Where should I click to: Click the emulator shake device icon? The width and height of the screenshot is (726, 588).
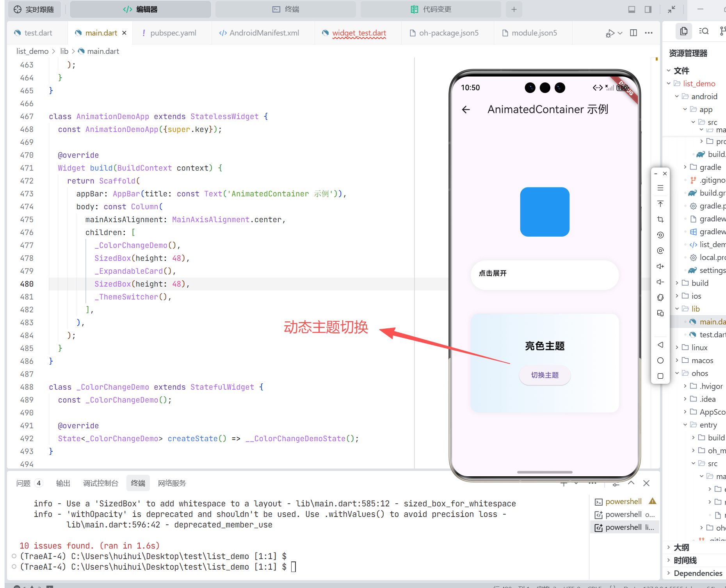coord(660,298)
